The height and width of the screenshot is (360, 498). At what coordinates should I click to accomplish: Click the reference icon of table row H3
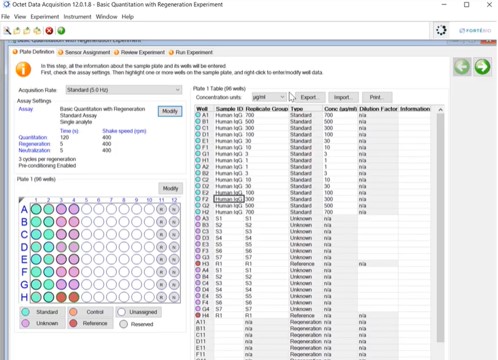pyautogui.click(x=198, y=264)
